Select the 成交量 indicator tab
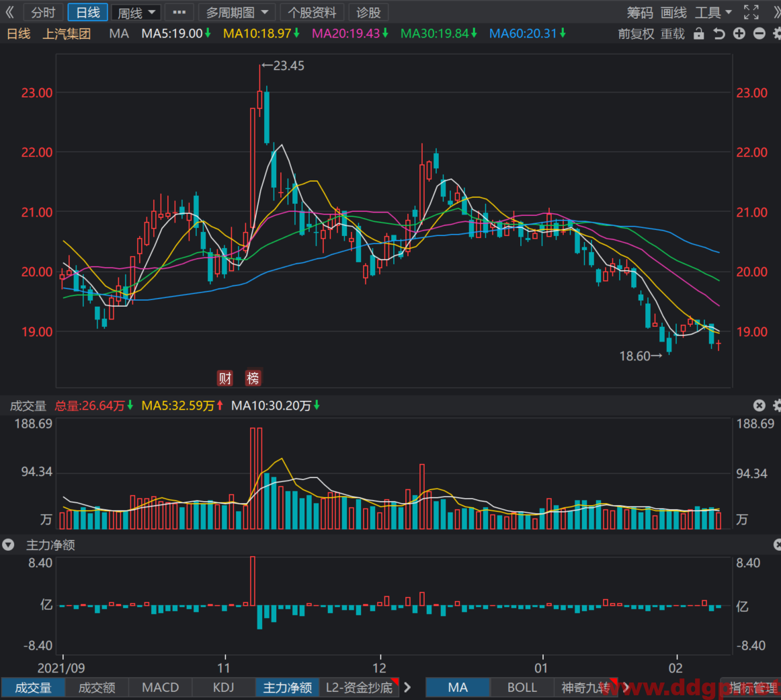The height and width of the screenshot is (700, 781). 33,687
